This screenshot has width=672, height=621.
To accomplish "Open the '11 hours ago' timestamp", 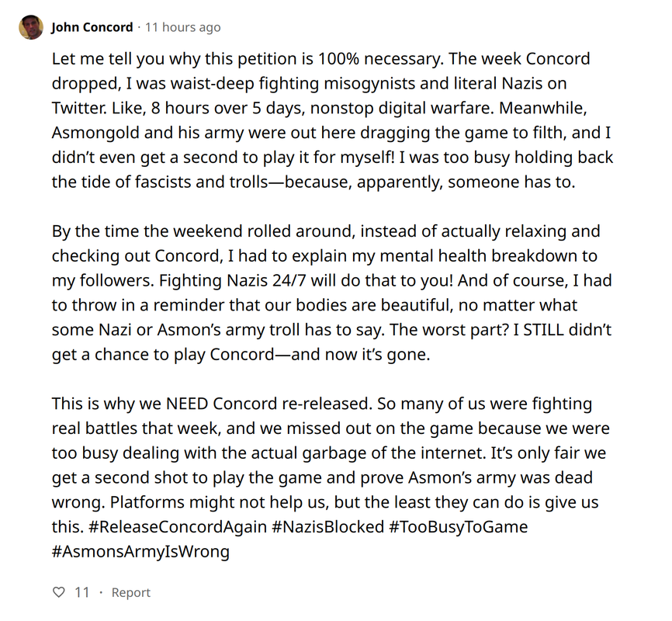I will 183,27.
